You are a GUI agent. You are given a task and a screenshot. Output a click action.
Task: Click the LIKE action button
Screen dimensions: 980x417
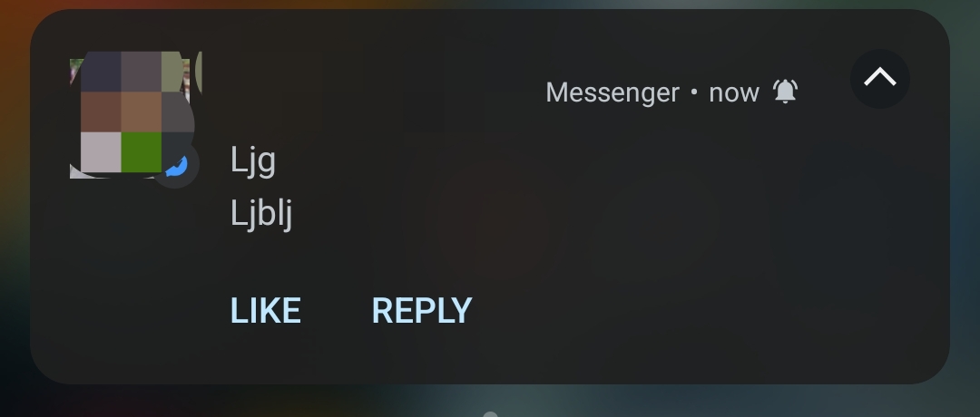[266, 310]
